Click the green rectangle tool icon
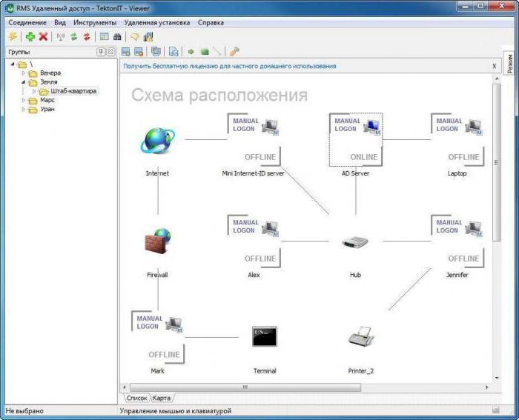 [x=205, y=52]
